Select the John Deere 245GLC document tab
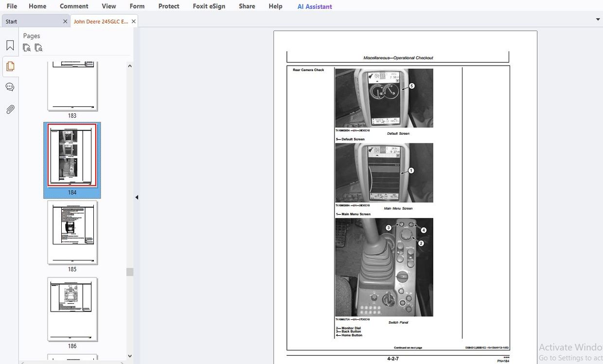The width and height of the screenshot is (603, 364). (101, 21)
